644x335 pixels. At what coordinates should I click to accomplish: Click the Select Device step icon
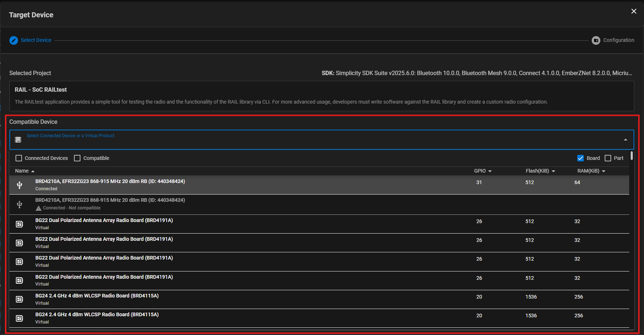point(14,40)
